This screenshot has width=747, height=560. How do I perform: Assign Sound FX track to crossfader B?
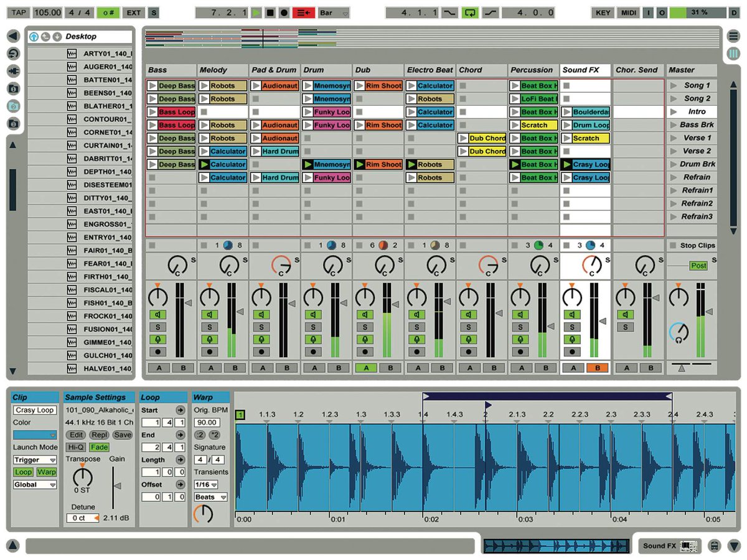coord(598,368)
